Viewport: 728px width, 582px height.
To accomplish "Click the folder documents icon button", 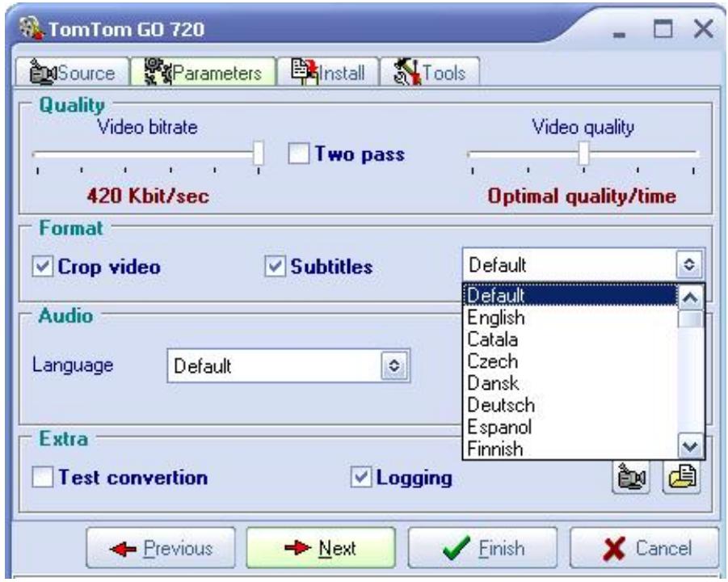I will coord(682,477).
